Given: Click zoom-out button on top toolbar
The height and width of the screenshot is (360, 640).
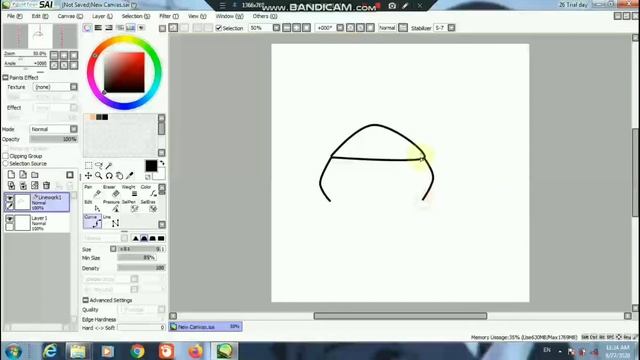Looking at the screenshot, I should click(x=287, y=28).
